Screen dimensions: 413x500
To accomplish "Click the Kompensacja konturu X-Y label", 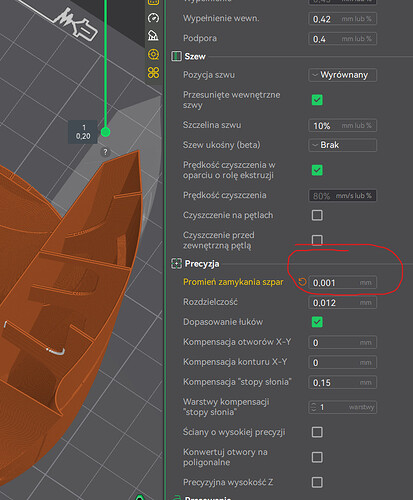I will coord(235,362).
